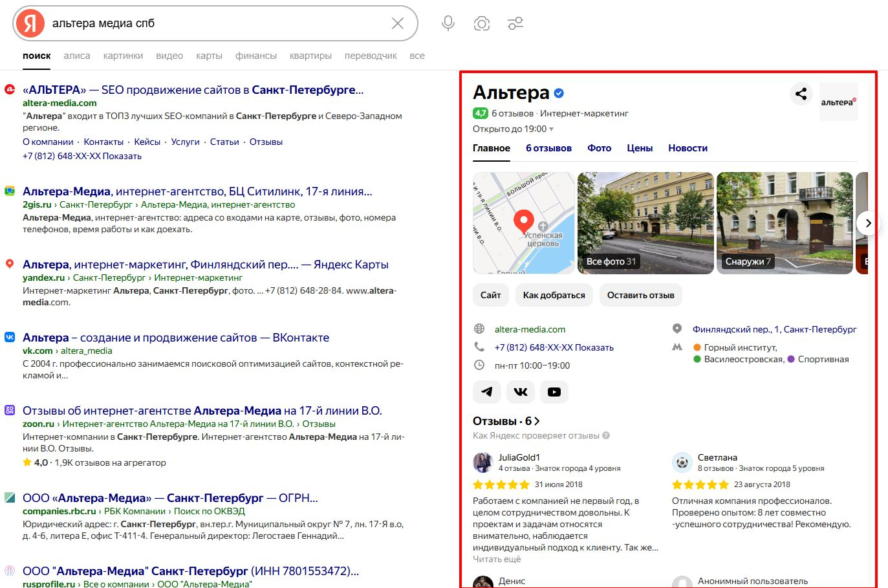This screenshot has height=588, width=888.
Task: Share the Альтера company card
Action: 801,94
